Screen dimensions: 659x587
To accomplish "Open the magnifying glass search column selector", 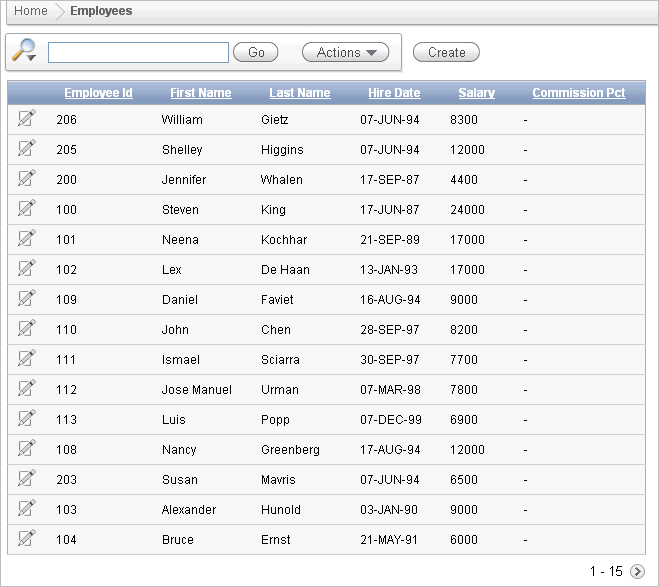I will [24, 50].
